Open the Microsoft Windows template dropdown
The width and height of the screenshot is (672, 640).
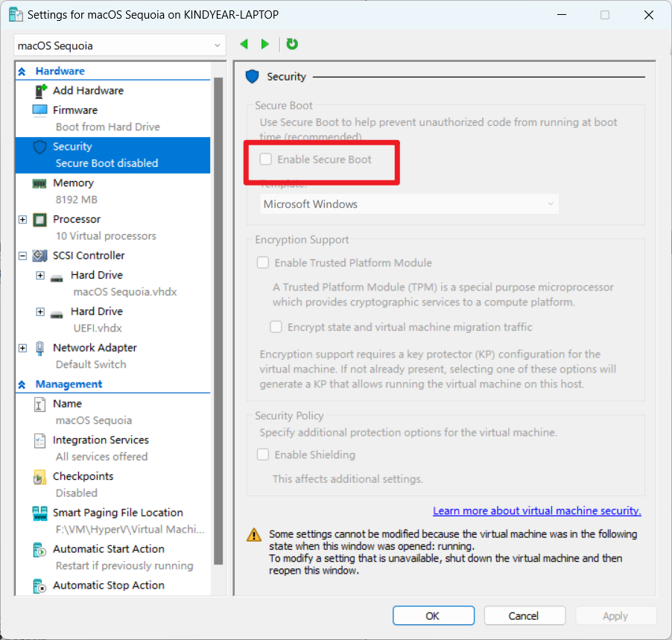pos(409,204)
